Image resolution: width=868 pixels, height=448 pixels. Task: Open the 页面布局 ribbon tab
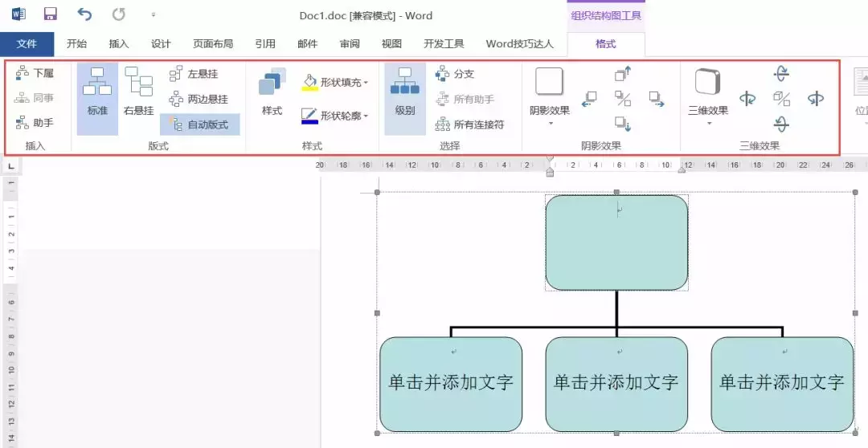[x=212, y=44]
